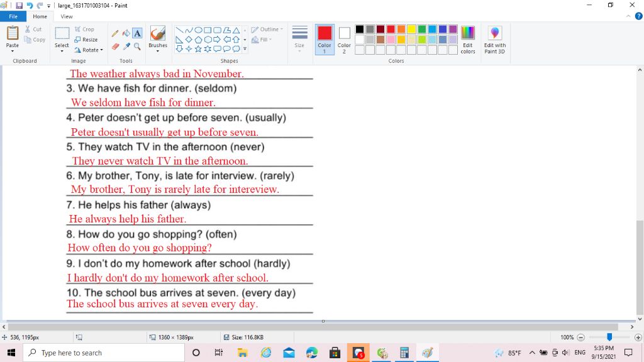Expand the Brushes dropdown arrow

pyautogui.click(x=158, y=51)
